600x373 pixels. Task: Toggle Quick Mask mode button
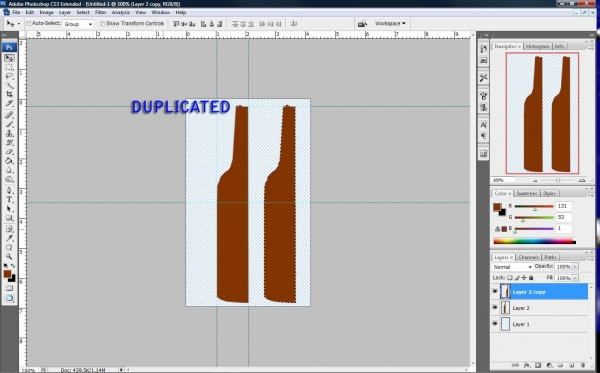(x=9, y=288)
